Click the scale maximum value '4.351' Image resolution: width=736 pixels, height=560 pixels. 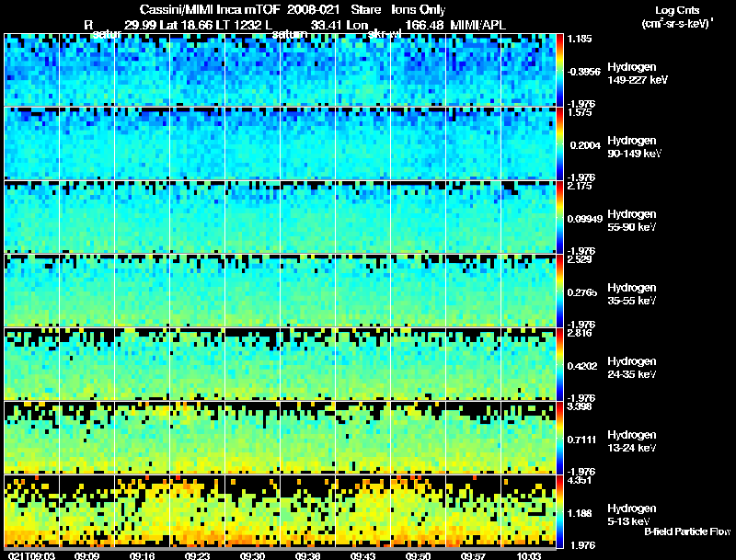[580, 480]
